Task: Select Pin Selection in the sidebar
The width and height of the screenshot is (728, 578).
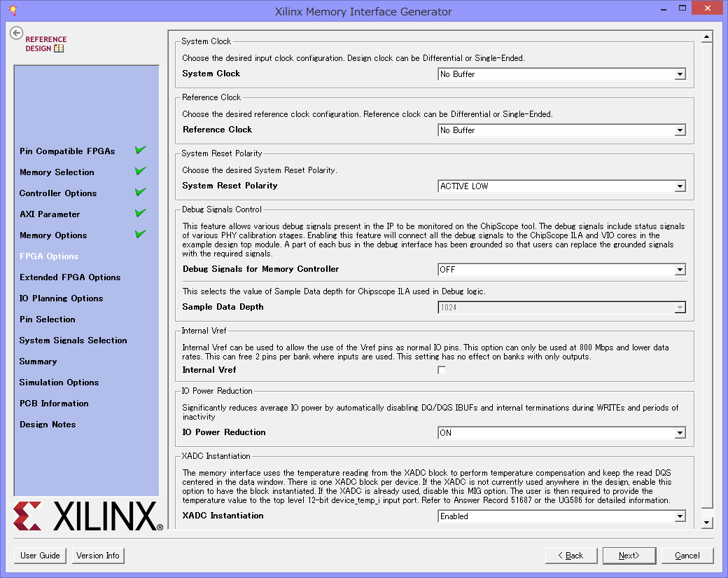Action: pos(48,319)
